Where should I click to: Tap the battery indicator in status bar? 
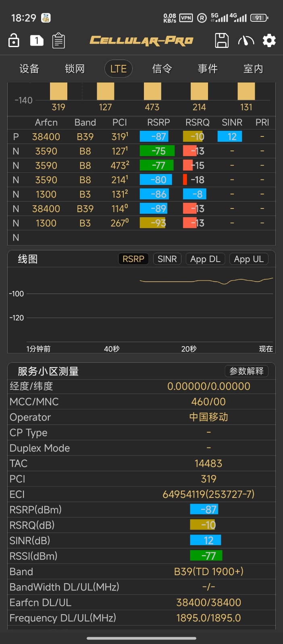[259, 18]
